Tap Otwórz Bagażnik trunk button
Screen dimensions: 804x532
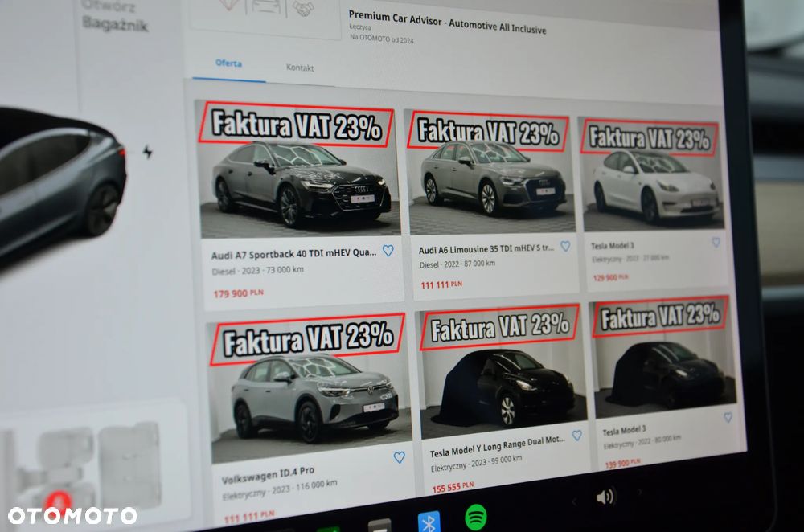(115, 15)
